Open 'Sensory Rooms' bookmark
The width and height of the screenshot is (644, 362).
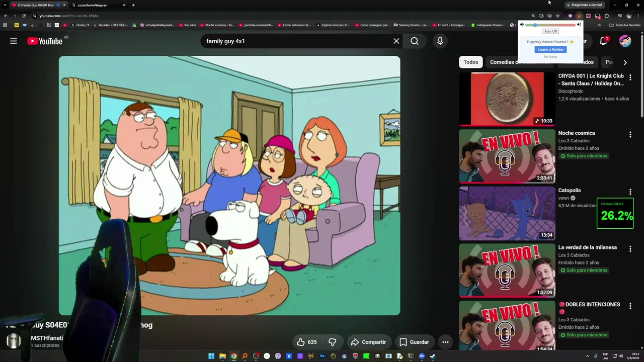(x=411, y=25)
